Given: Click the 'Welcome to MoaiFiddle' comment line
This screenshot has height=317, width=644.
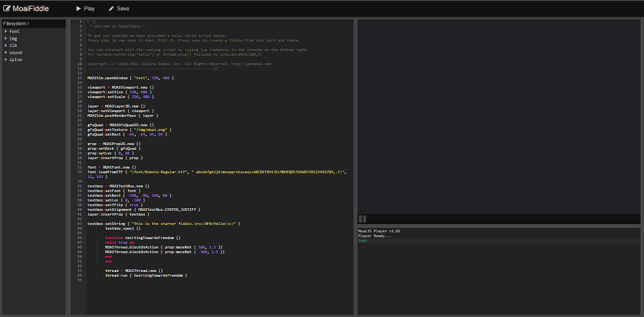Looking at the screenshot, I should point(117,26).
